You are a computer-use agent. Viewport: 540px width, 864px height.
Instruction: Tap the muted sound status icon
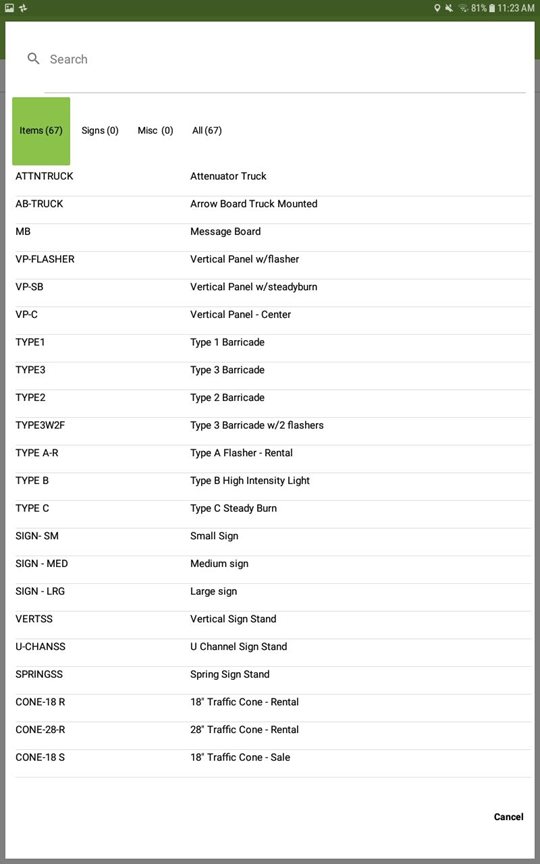pyautogui.click(x=449, y=8)
